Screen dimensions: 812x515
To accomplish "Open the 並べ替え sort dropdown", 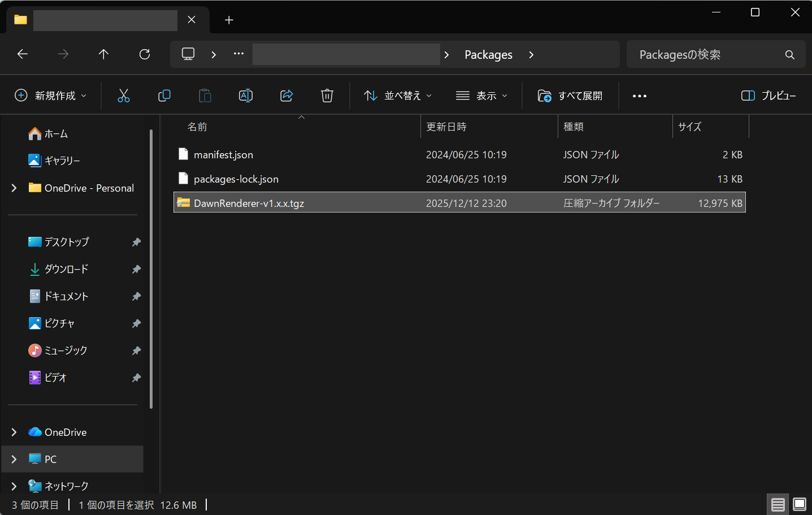I will click(398, 96).
